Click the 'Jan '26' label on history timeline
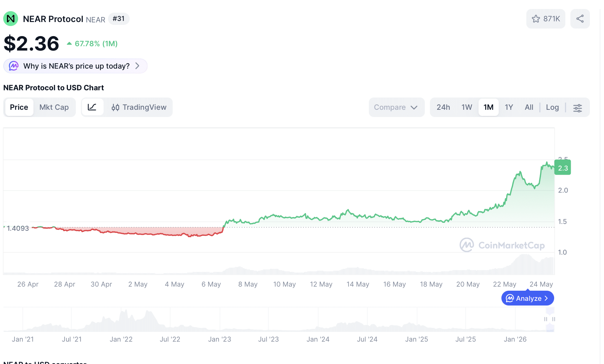Screen dimensions: 604x364 coord(515,339)
